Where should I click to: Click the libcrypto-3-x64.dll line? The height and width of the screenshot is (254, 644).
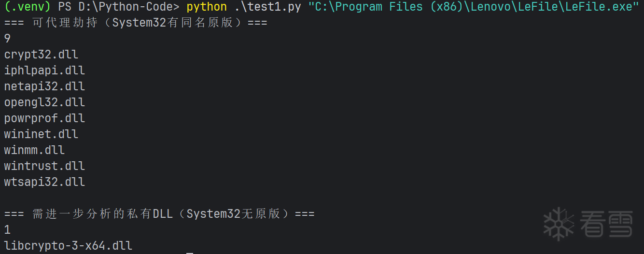pyautogui.click(x=68, y=246)
